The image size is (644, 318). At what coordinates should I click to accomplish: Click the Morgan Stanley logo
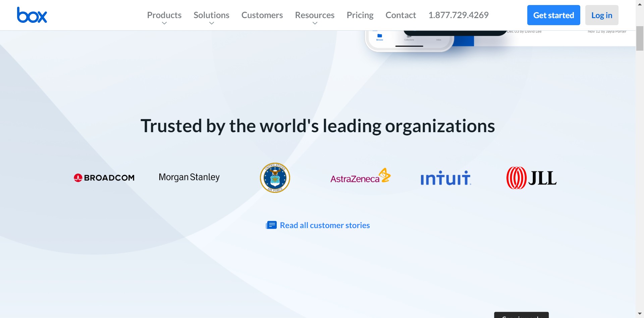coord(189,177)
